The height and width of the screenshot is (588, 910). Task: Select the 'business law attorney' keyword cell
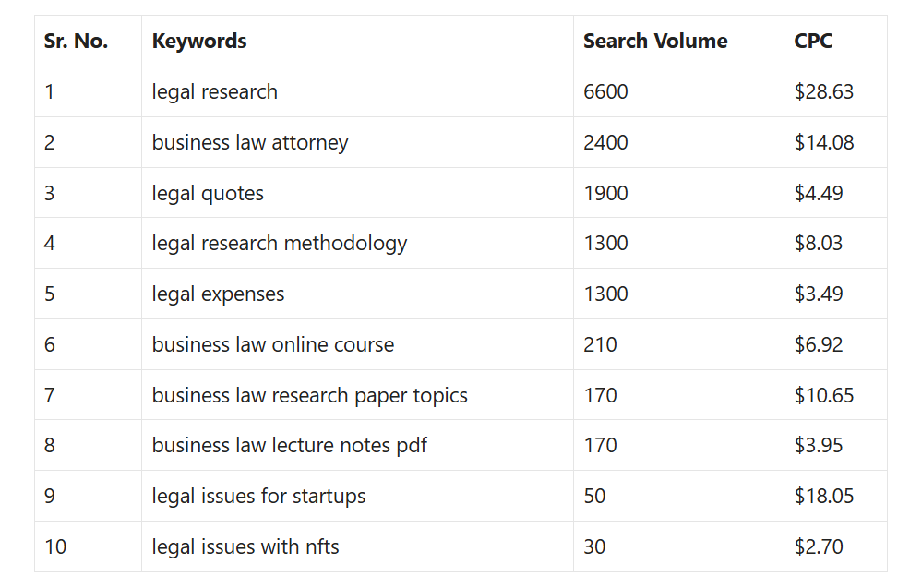point(357,142)
